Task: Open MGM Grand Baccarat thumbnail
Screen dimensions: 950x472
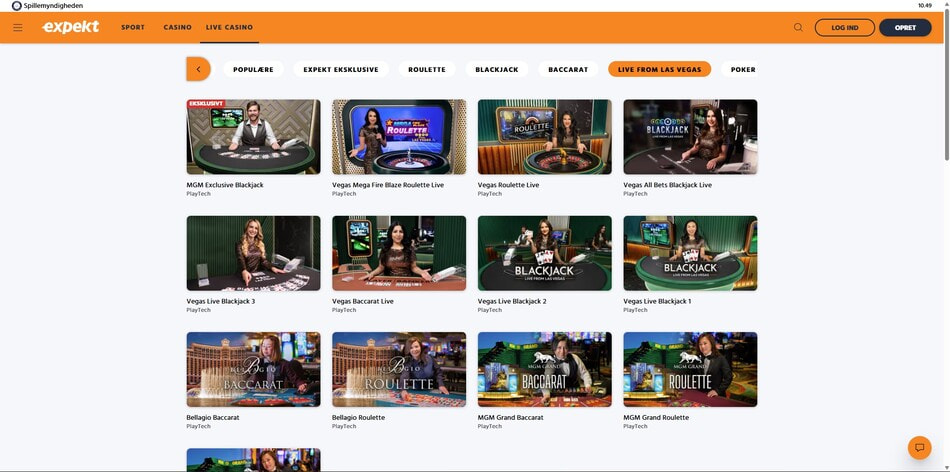Action: [x=545, y=370]
